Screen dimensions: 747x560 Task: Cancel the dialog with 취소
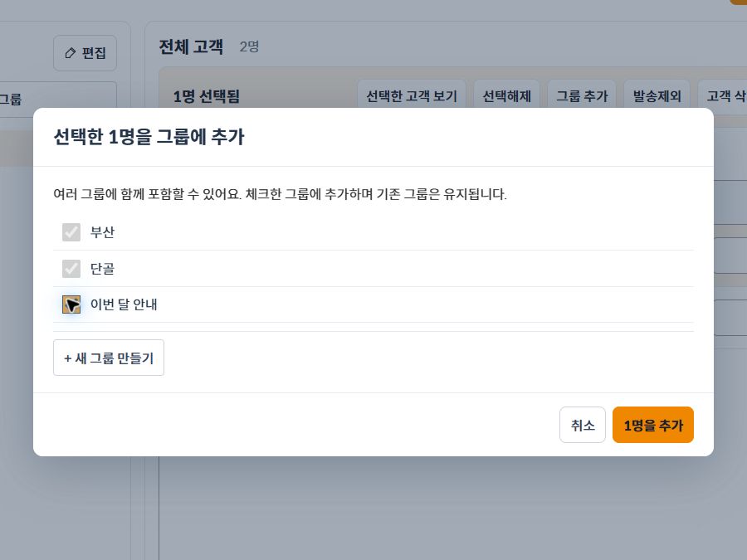(582, 425)
